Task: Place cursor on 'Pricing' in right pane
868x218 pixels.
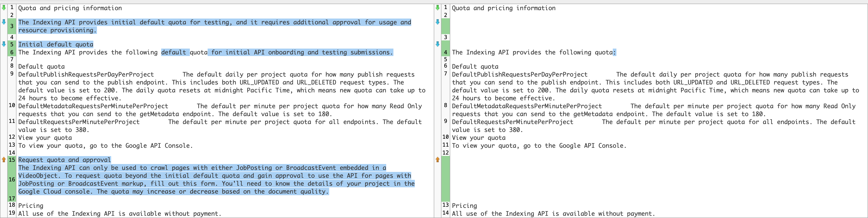Action: [x=464, y=206]
